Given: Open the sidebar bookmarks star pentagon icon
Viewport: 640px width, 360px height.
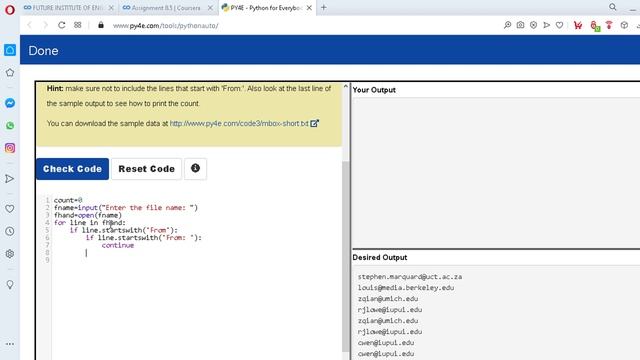Looking at the screenshot, I should 10,73.
